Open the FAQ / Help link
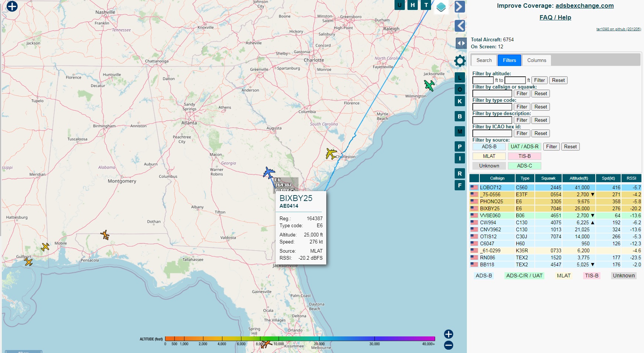 tap(555, 17)
